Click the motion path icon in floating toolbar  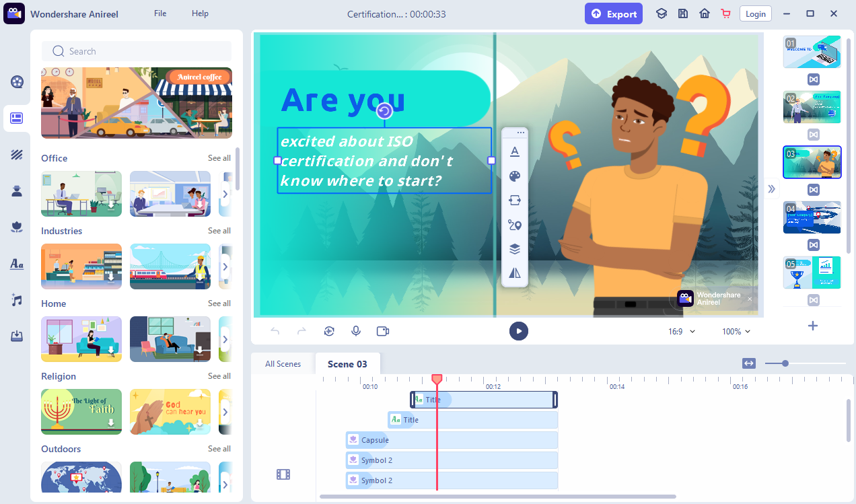pyautogui.click(x=515, y=225)
